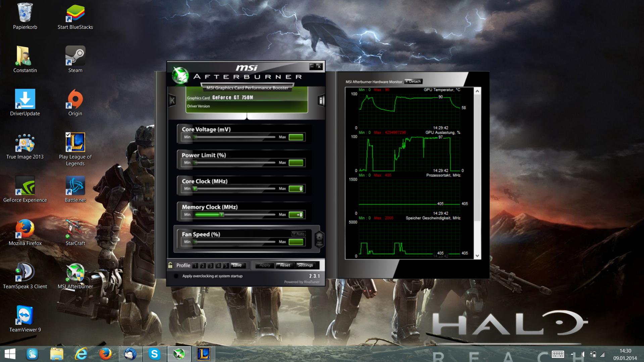Select the DriverUpdate desktop shortcut
Screen dimensions: 644x362
click(x=25, y=103)
